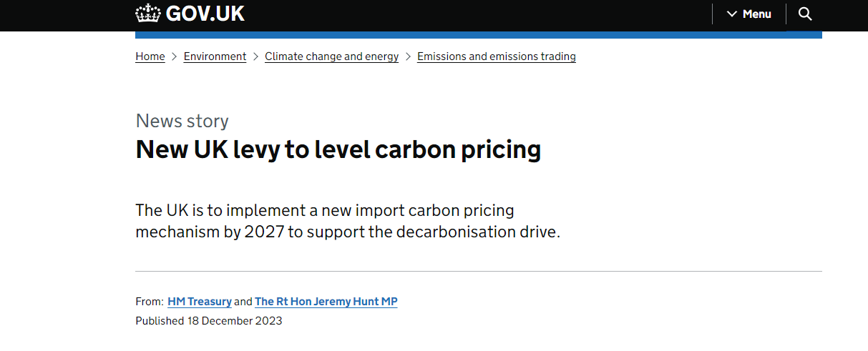This screenshot has height=351, width=868.
Task: Click the New UK levy headline
Action: coord(338,149)
